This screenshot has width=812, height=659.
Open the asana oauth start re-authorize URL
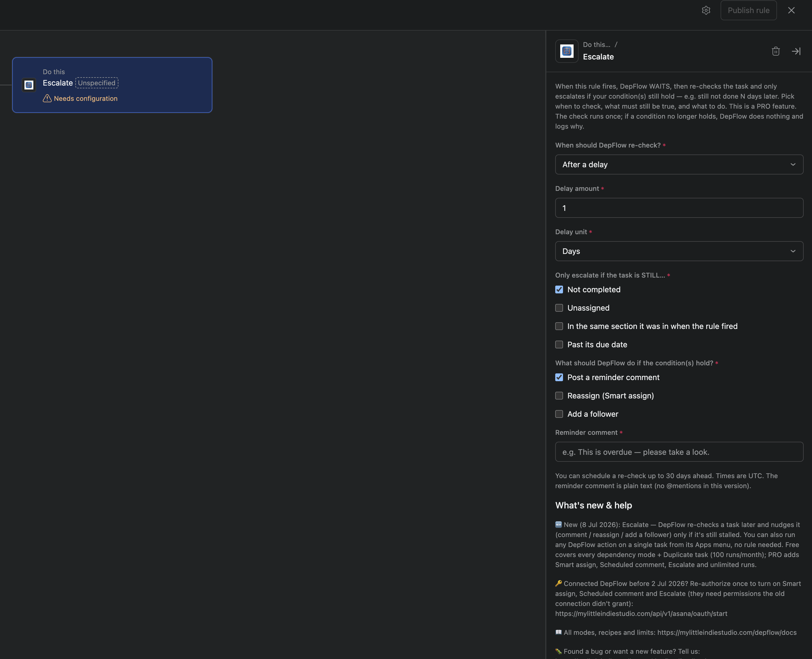pos(641,613)
